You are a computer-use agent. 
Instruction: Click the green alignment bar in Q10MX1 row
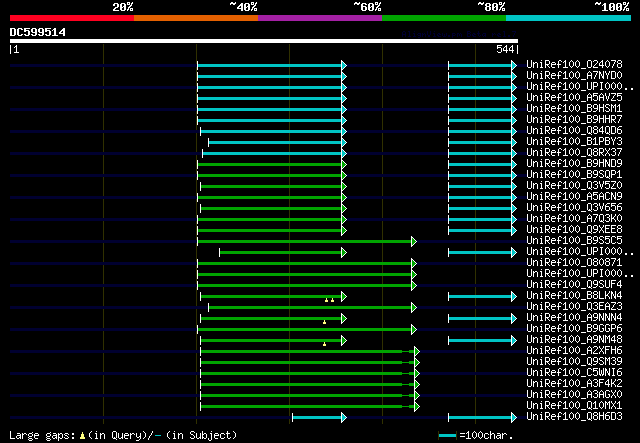click(310, 407)
